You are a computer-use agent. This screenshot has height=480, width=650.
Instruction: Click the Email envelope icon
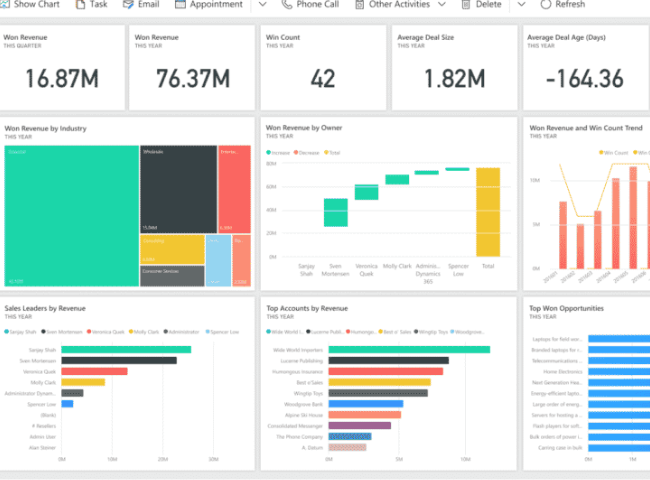128,4
